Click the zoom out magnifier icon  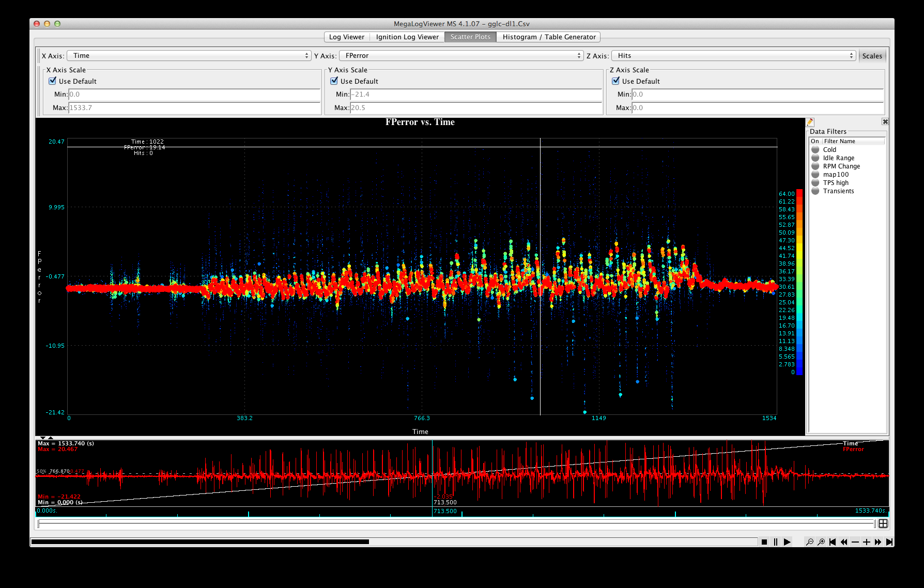tap(809, 542)
